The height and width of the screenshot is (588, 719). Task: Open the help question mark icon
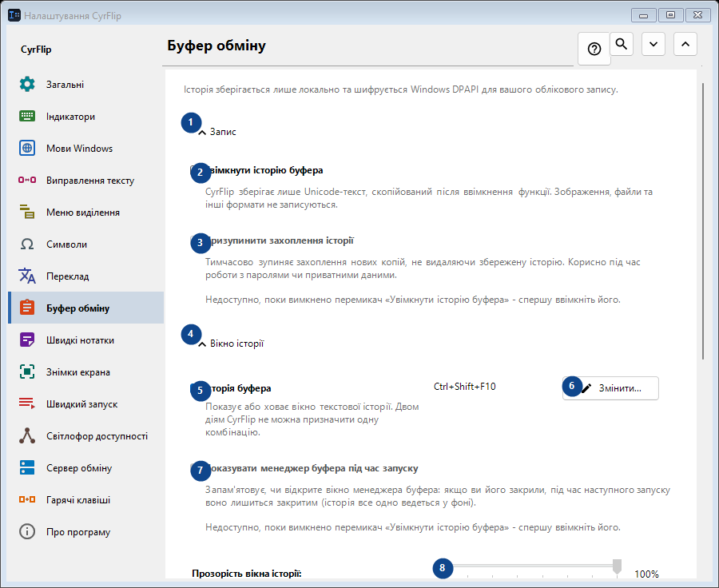pos(594,49)
